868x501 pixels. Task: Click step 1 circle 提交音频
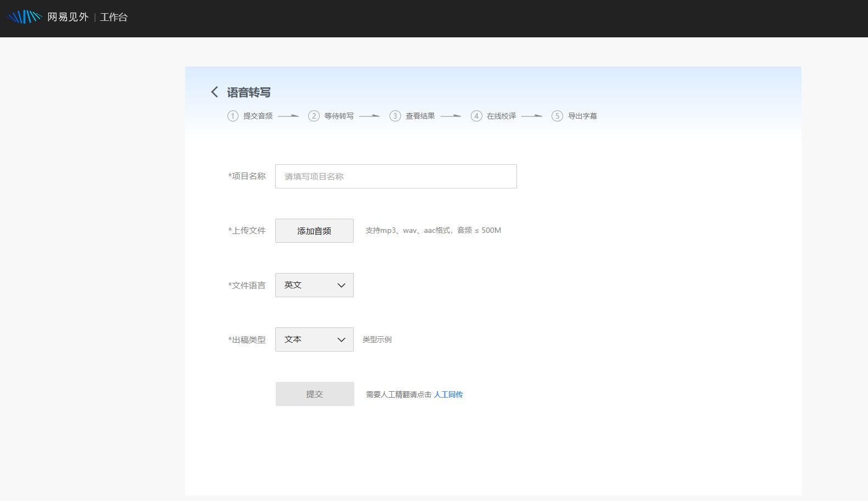pyautogui.click(x=233, y=116)
